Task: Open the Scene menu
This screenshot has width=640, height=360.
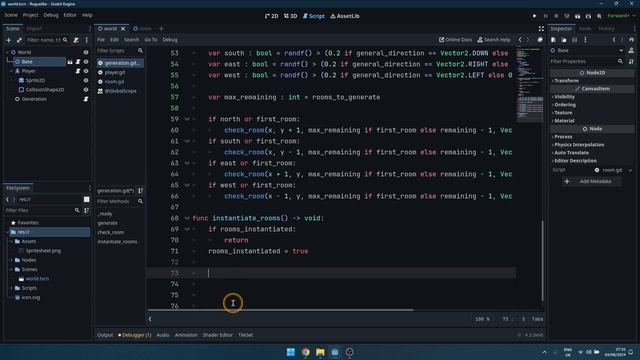Action: coord(11,15)
